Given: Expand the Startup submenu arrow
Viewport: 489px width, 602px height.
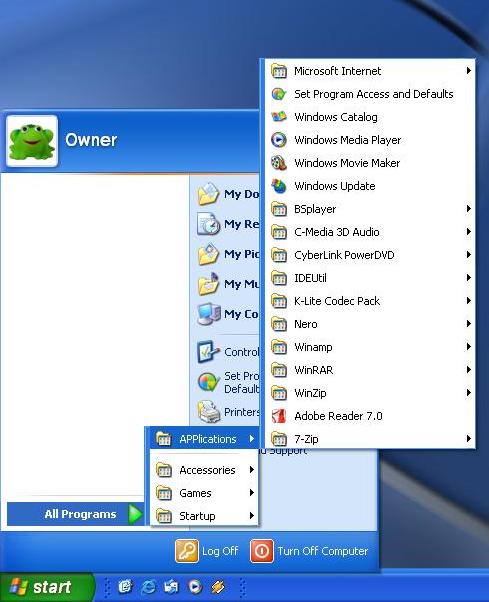Looking at the screenshot, I should 251,516.
